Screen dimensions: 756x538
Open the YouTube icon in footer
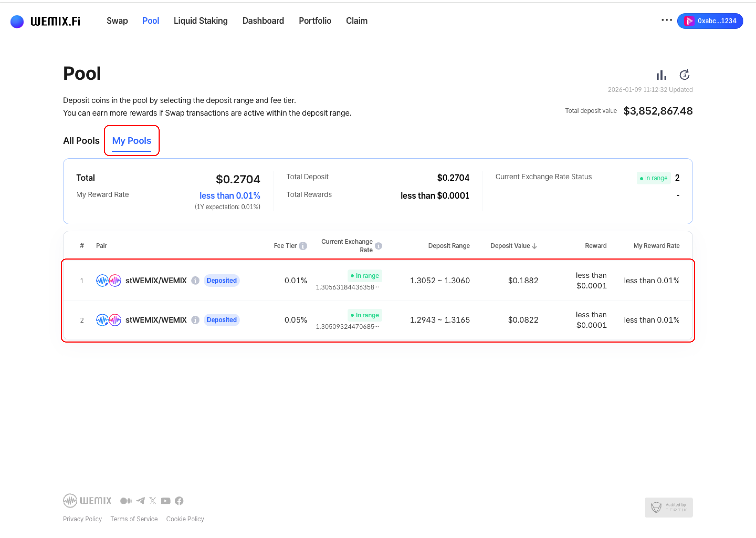pyautogui.click(x=165, y=500)
